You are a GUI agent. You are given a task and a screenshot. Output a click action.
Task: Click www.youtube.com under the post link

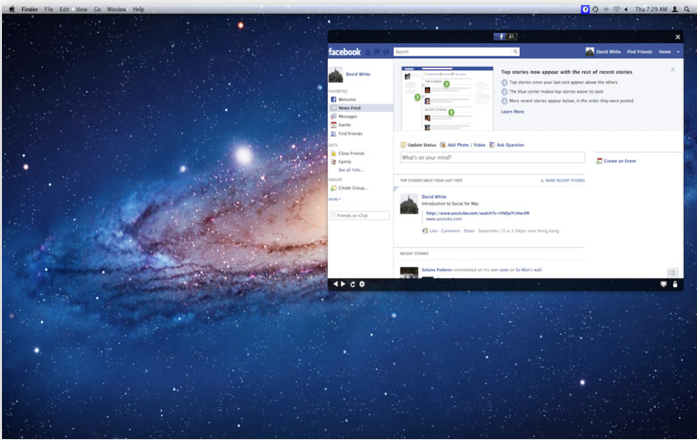coord(444,219)
